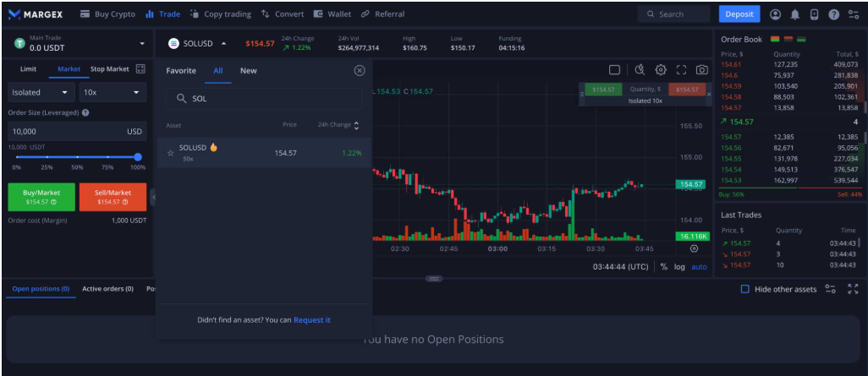Switch to the Limit order tab

(x=28, y=69)
